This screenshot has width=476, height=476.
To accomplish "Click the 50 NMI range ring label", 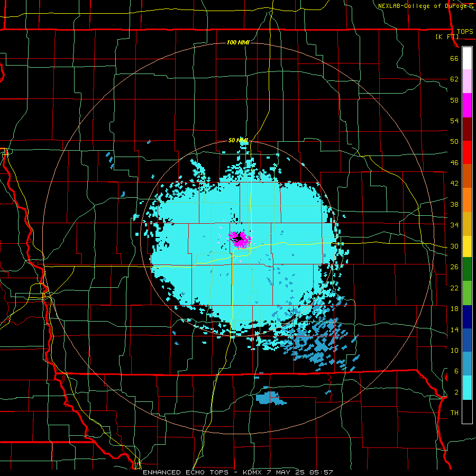I will [239, 140].
